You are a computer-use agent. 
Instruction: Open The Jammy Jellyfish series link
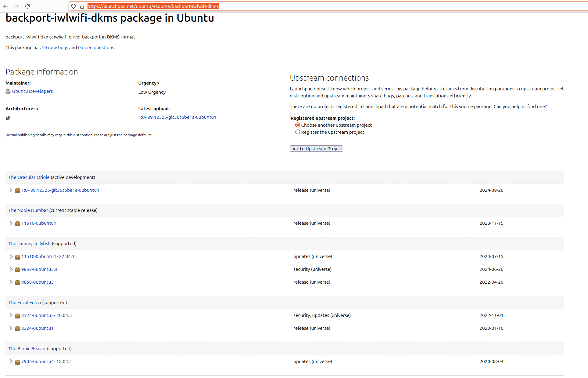[x=30, y=244]
